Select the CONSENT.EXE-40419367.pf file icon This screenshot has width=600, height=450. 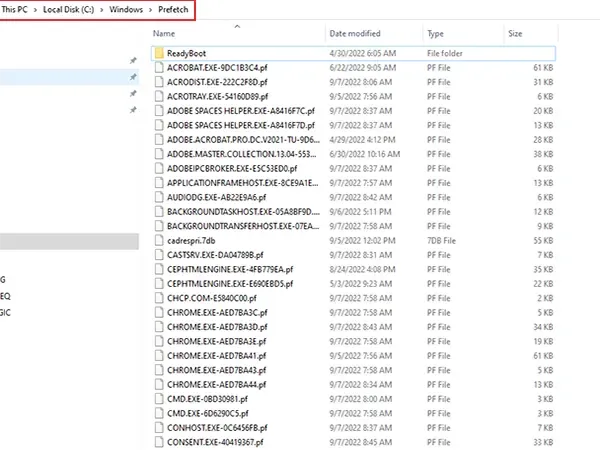pyautogui.click(x=159, y=442)
